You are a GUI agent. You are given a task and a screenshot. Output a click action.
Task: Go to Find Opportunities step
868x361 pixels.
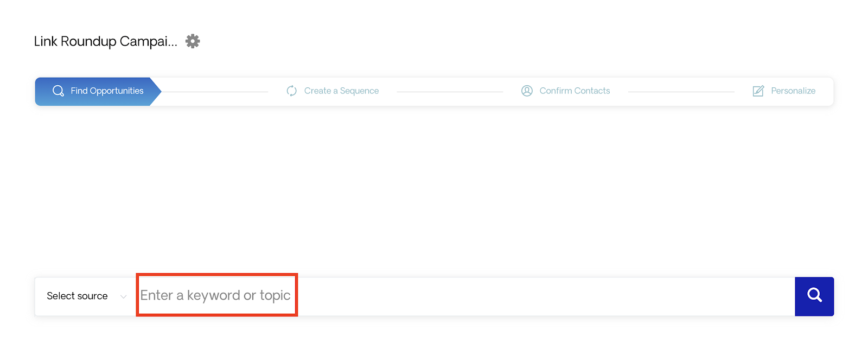98,91
